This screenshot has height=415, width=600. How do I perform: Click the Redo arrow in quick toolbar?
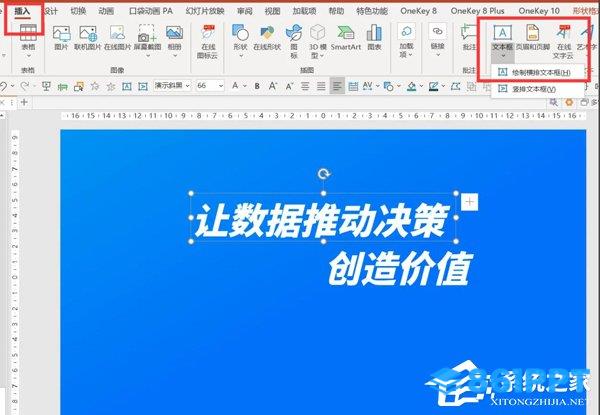click(25, 86)
